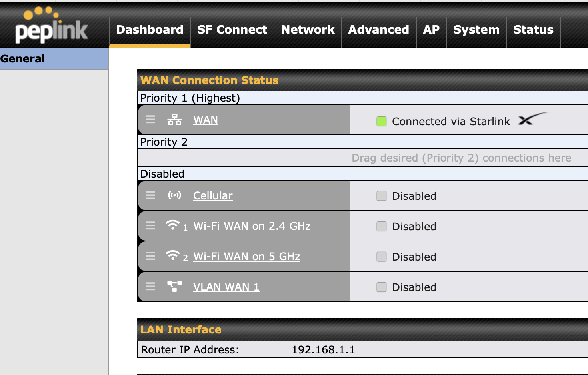Viewport: 588px width, 375px height.
Task: Click the WAN ethernet network icon
Action: click(x=174, y=120)
